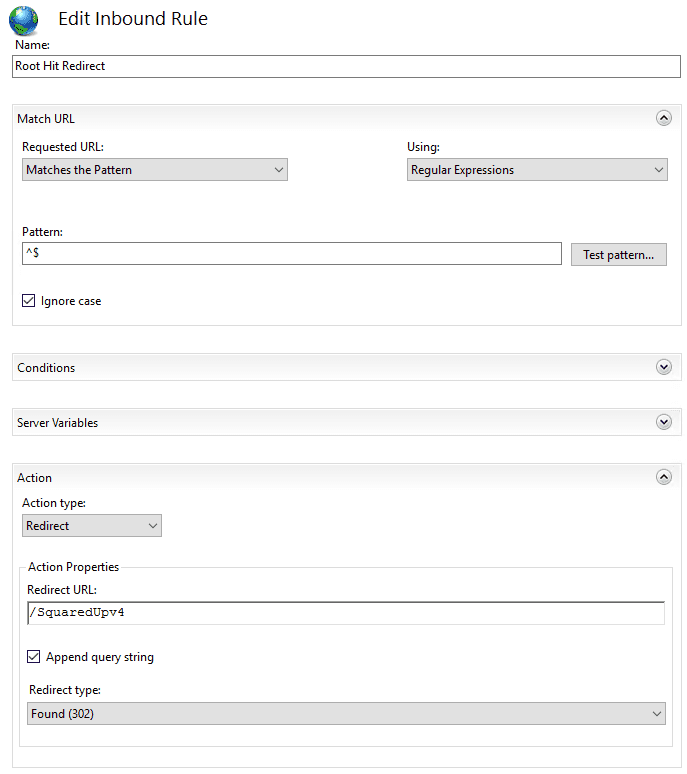
Task: Toggle the Ignore case checkbox
Action: point(29,300)
